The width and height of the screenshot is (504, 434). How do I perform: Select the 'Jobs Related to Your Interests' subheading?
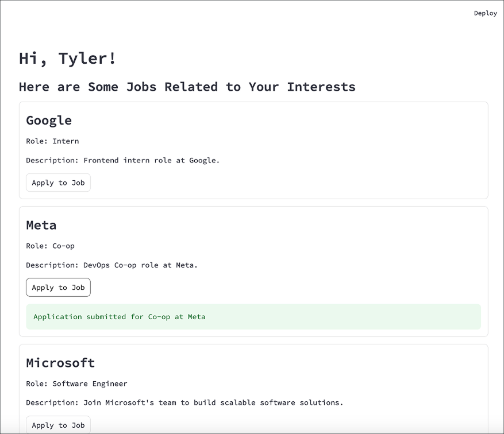coord(187,87)
